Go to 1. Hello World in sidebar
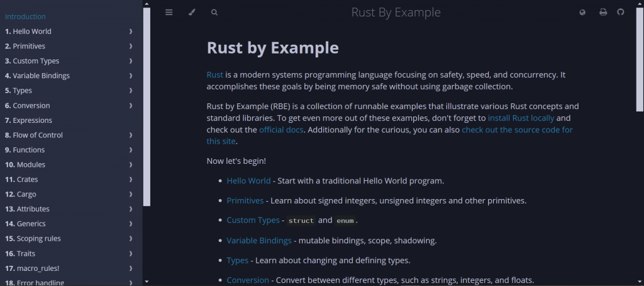This screenshot has width=644, height=286. pyautogui.click(x=28, y=31)
